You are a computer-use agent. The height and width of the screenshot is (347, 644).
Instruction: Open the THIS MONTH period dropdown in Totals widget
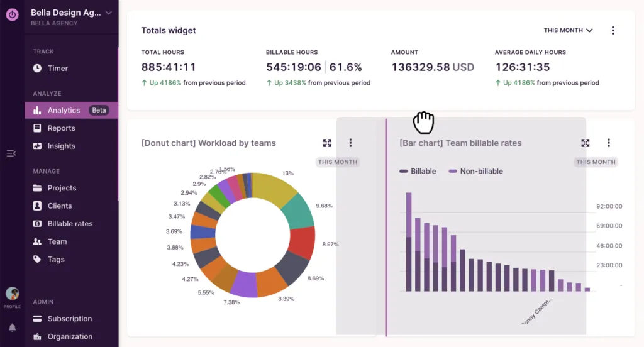(569, 30)
